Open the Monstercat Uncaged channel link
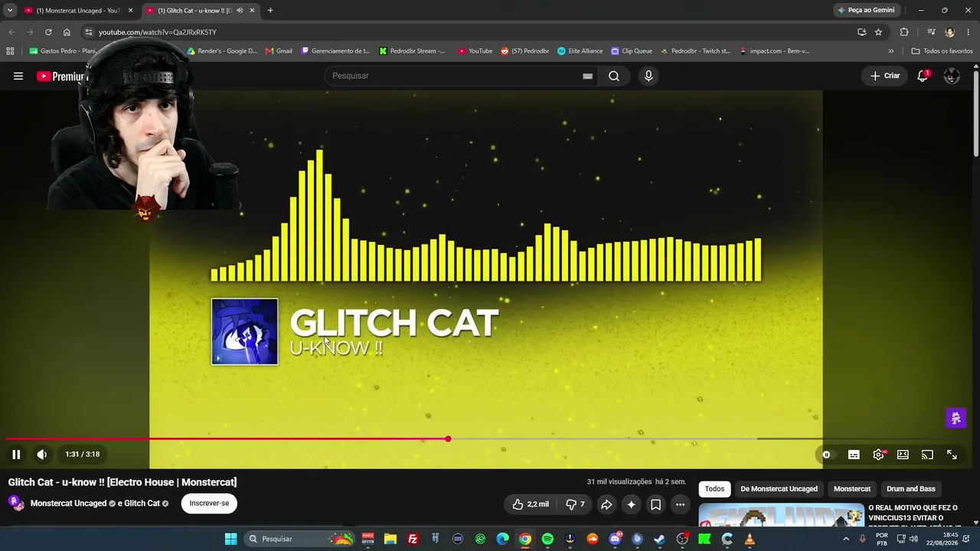The image size is (980, 551). (x=68, y=504)
